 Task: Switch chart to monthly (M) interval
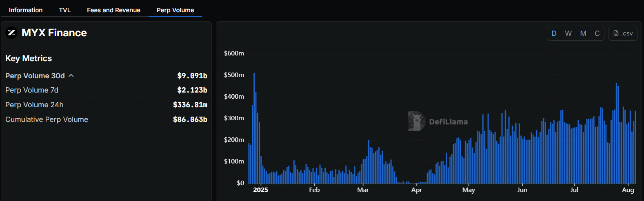583,33
